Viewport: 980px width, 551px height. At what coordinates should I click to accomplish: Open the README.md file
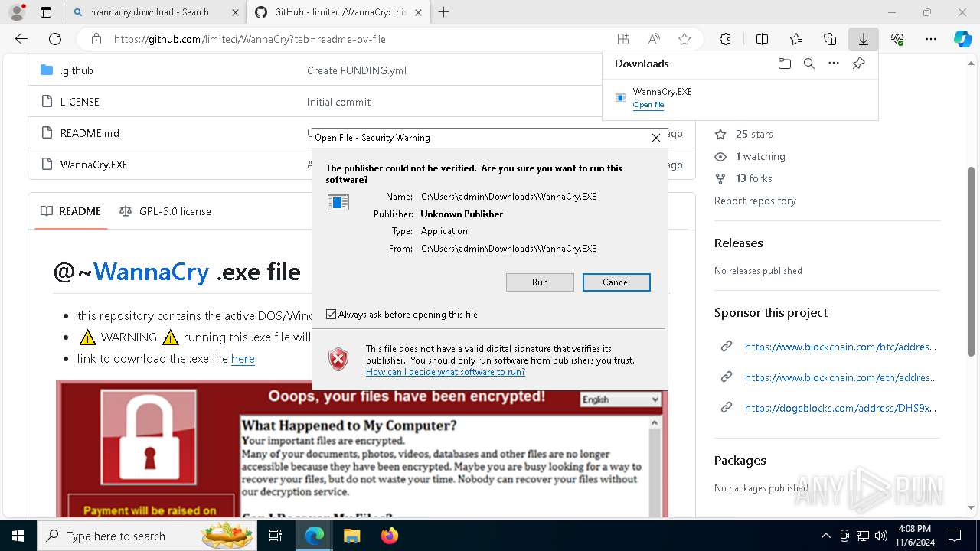pos(90,133)
